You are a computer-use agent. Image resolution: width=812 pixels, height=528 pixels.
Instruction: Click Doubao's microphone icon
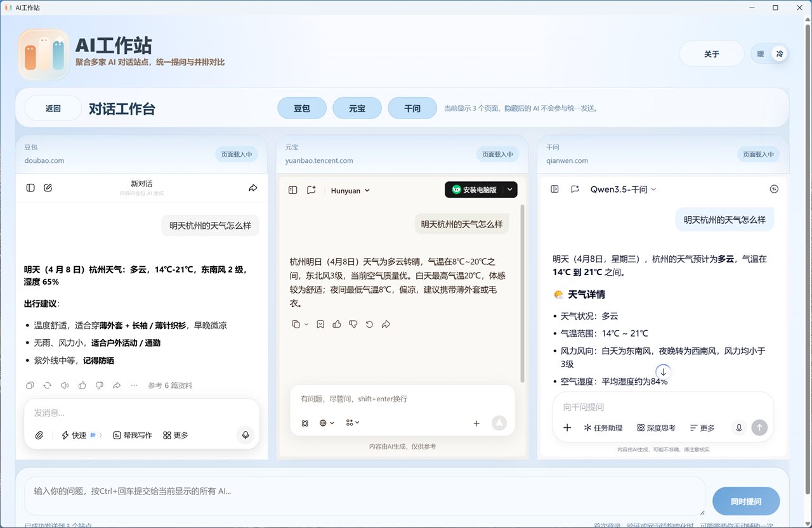246,435
